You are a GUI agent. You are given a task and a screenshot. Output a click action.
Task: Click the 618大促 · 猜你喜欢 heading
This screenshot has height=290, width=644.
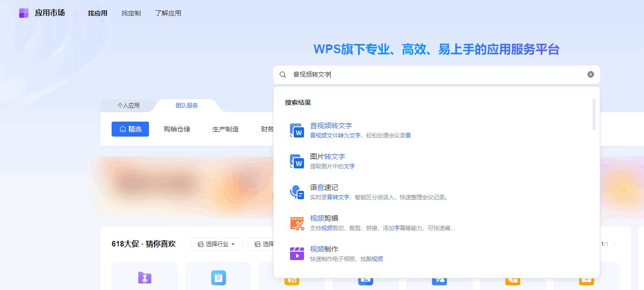[x=143, y=244]
